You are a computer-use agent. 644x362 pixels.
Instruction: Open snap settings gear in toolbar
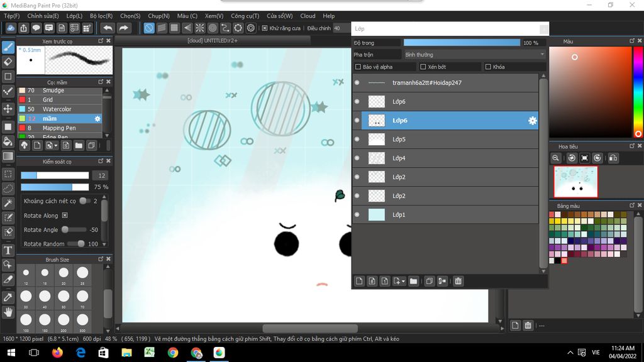[250, 28]
